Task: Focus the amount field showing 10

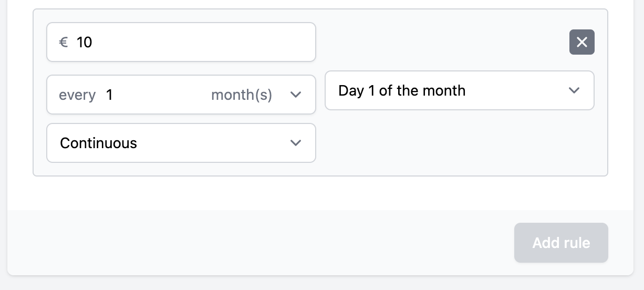Action: click(181, 42)
